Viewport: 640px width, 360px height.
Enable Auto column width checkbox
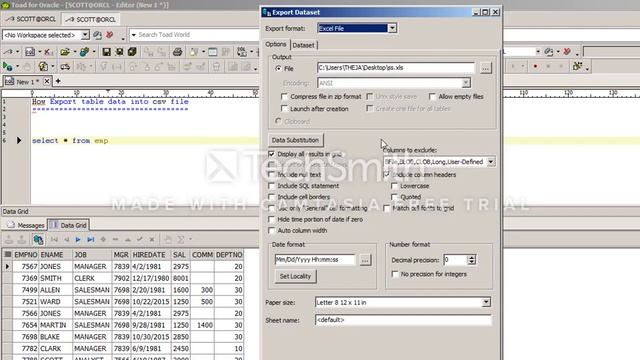coord(271,231)
